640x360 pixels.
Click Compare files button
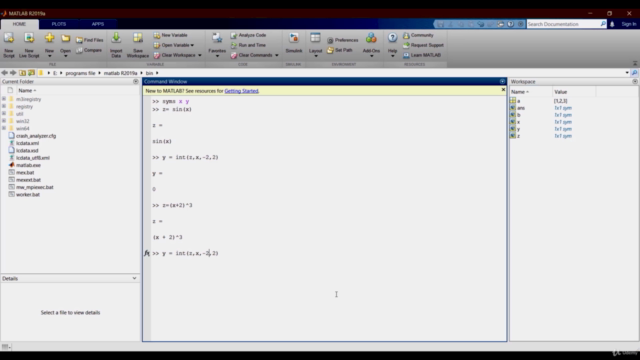(89, 50)
